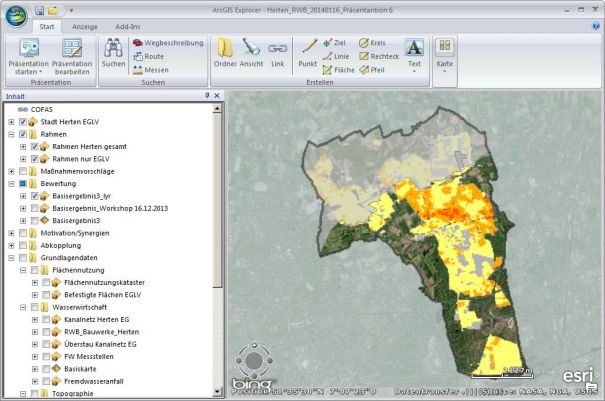This screenshot has width=605, height=401.
Task: Check the Motivation/Synergien folder
Action: pyautogui.click(x=23, y=233)
